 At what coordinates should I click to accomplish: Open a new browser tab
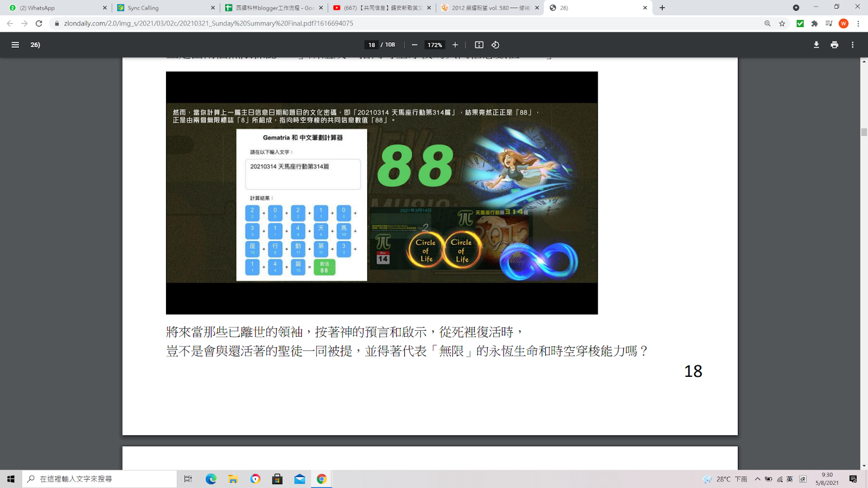point(662,8)
